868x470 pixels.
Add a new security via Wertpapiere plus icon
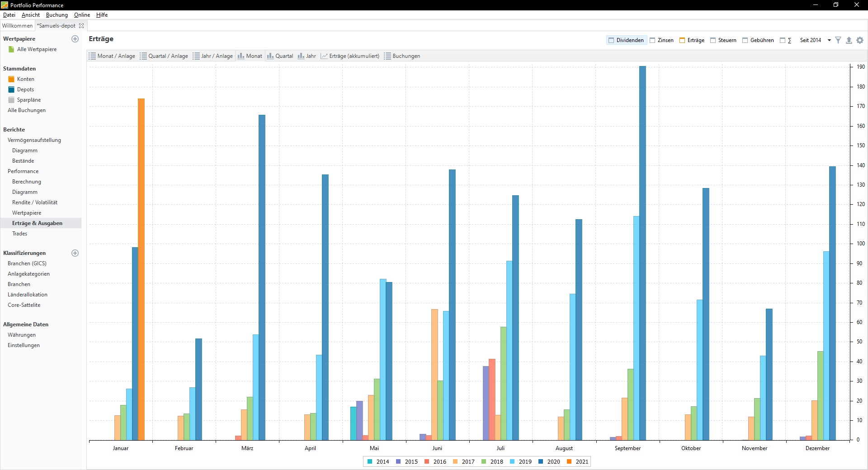[x=75, y=39]
